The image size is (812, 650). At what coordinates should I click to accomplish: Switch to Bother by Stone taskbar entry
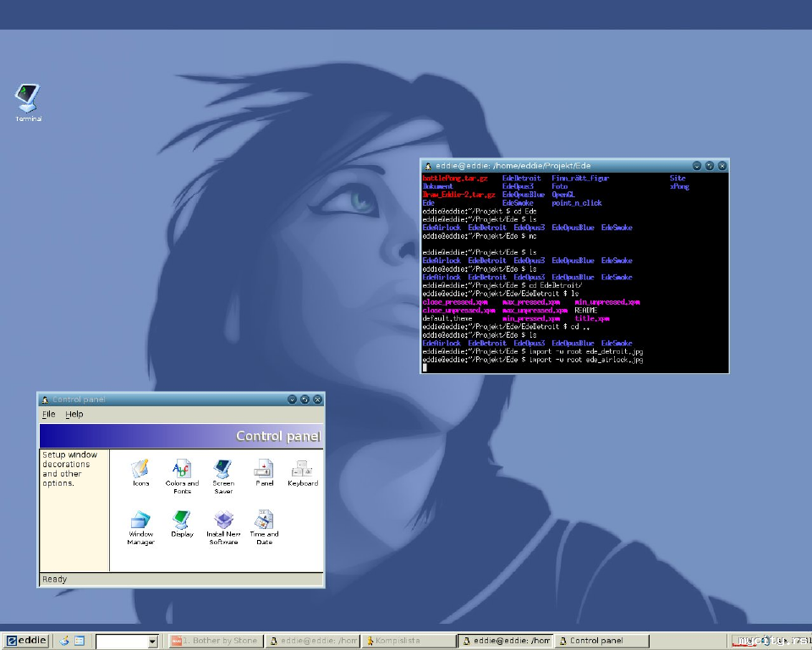click(215, 641)
